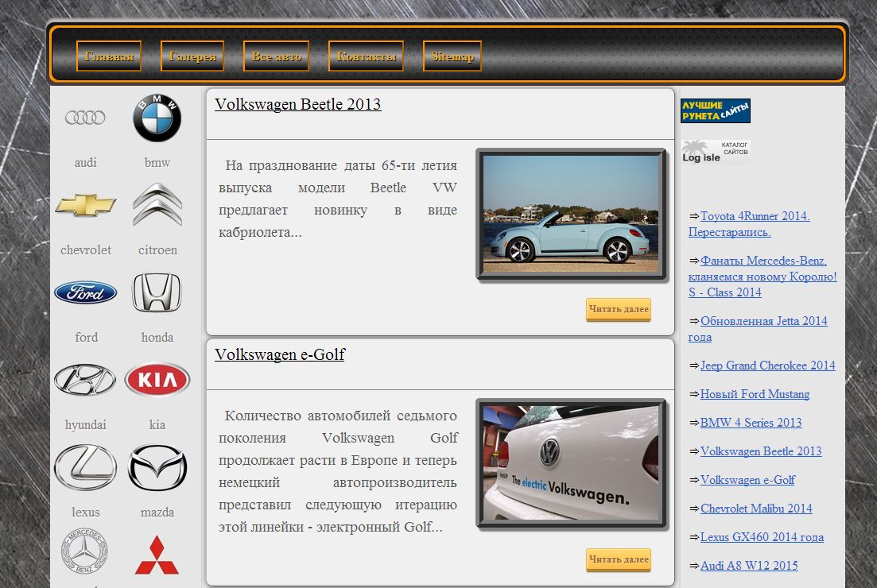Open the citroen text label link

point(157,250)
